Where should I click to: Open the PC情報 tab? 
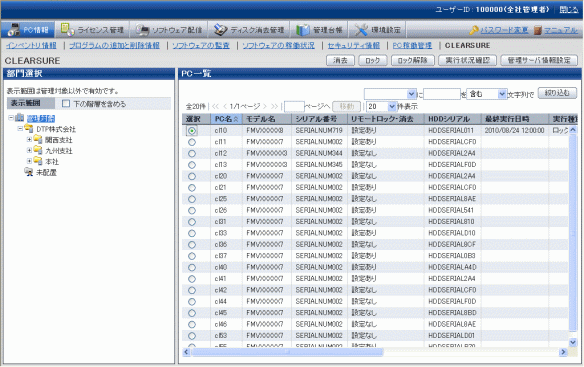28,30
